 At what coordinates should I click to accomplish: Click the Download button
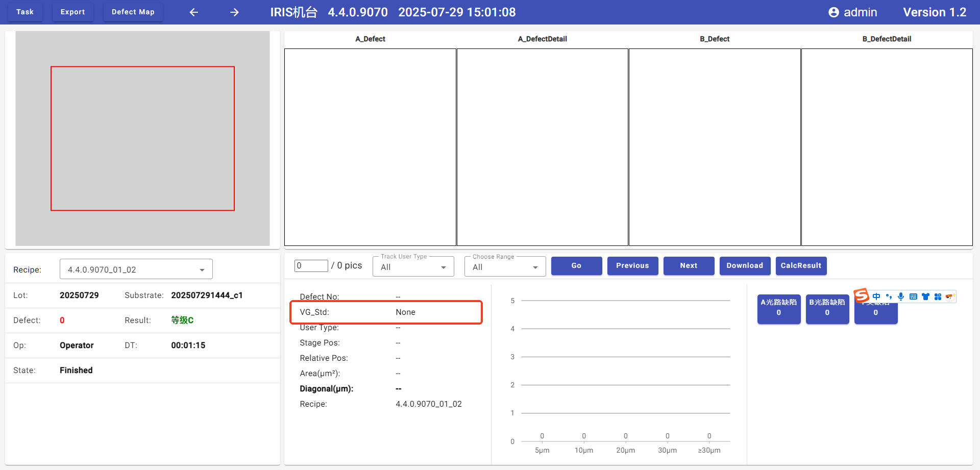coord(745,265)
